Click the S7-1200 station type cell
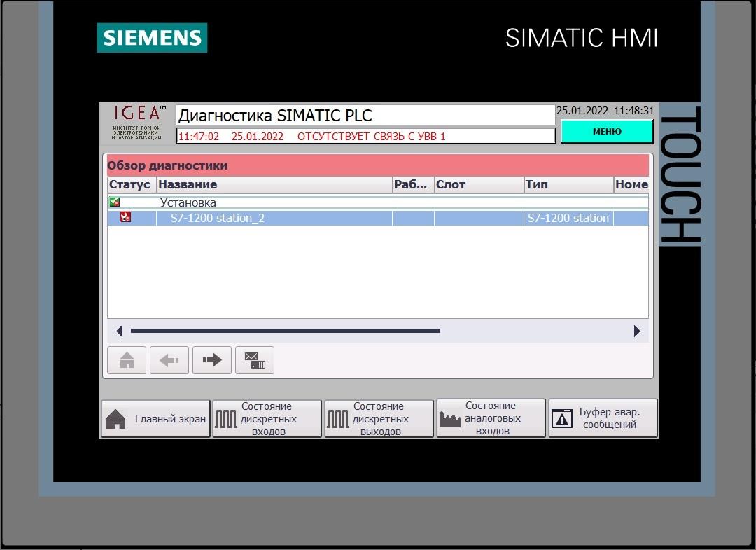This screenshot has height=550, width=756. pyautogui.click(x=568, y=218)
